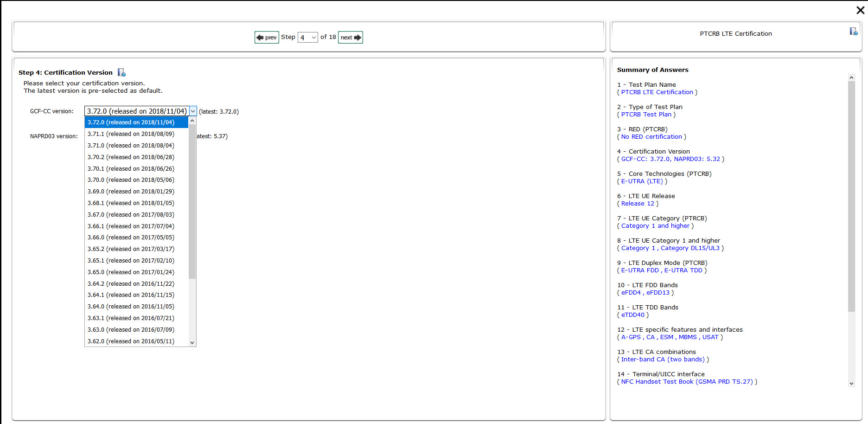Viewport: 868px width, 424px height.
Task: Click Inter-band CA (two bands) link
Action: pyautogui.click(x=663, y=360)
